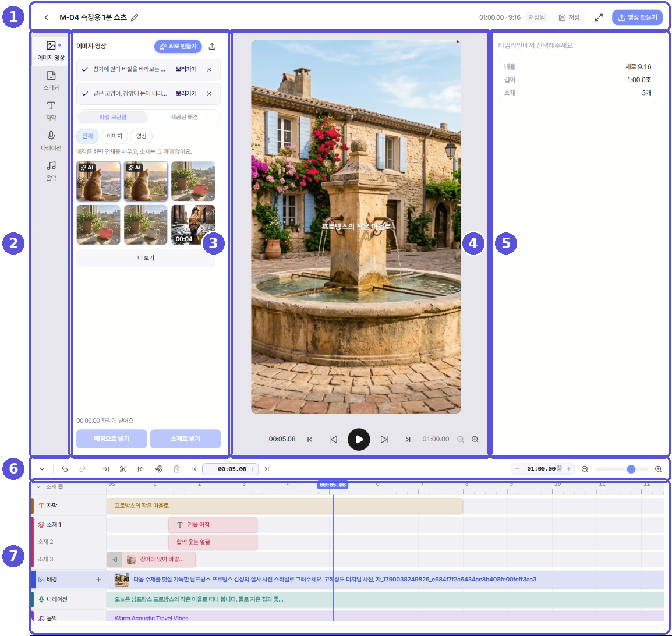672x636 pixels.
Task: Select the 전체 filter chip
Action: 87,136
